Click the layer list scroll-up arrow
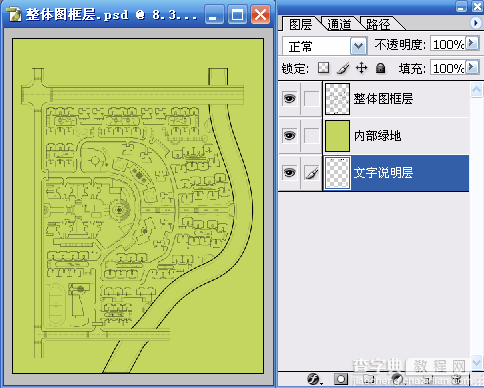Viewport: 484px width, 388px height. click(476, 90)
